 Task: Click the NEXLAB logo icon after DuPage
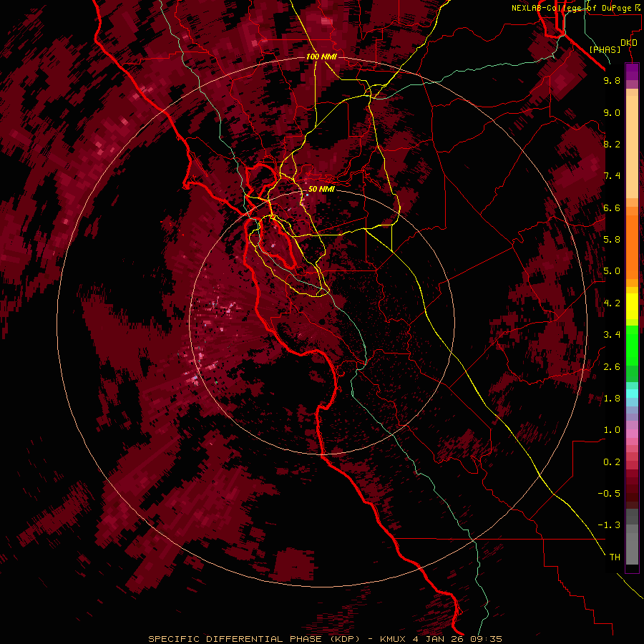tap(638, 7)
